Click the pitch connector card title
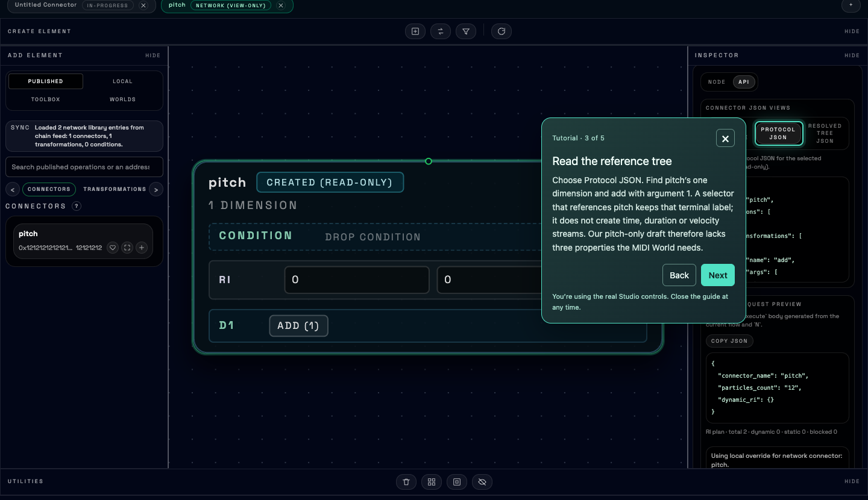Viewport: 868px width, 500px height. (x=28, y=234)
